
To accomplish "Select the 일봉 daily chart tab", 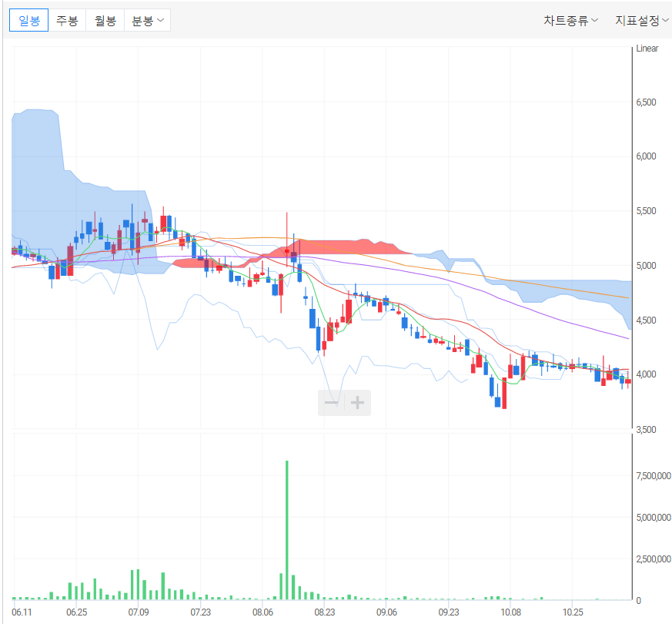I will pyautogui.click(x=28, y=20).
